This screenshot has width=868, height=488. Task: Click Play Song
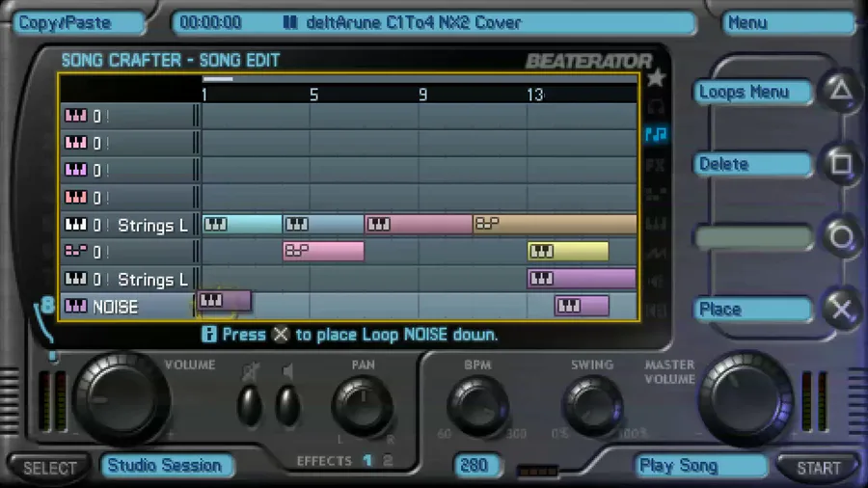(x=701, y=466)
